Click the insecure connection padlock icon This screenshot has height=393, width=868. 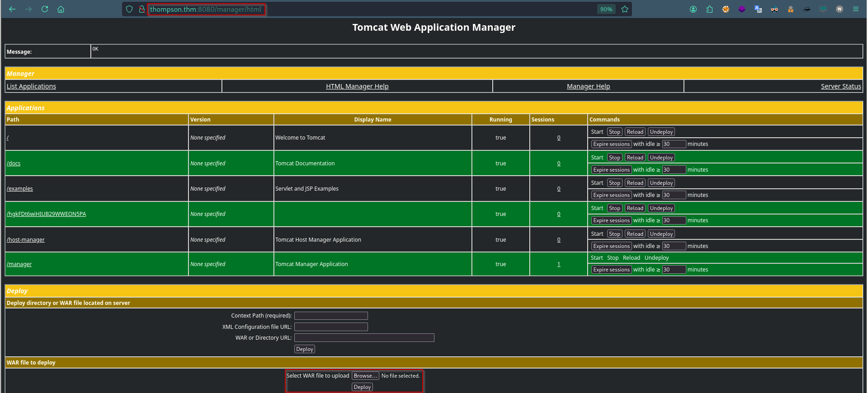click(142, 9)
